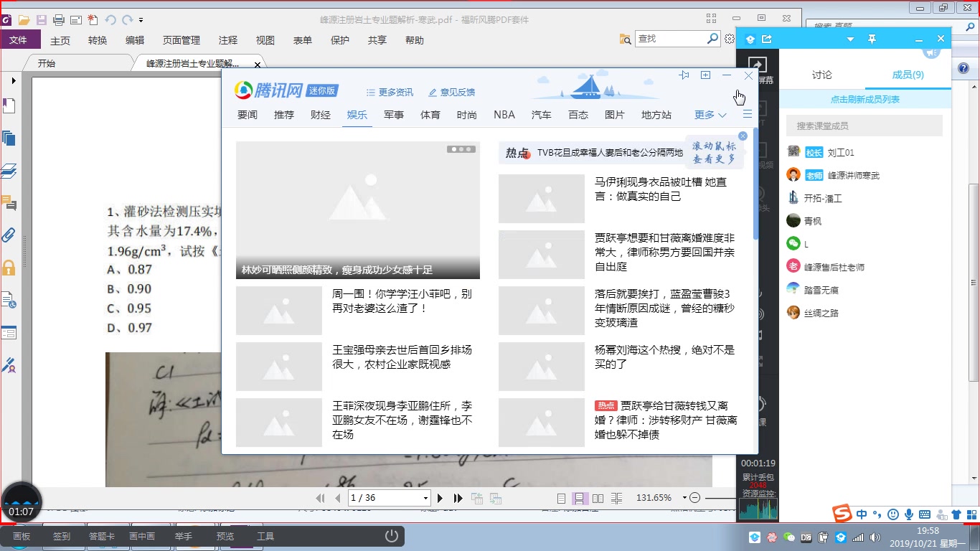
Task: Pin the Tencent news popup window
Action: coord(684,75)
